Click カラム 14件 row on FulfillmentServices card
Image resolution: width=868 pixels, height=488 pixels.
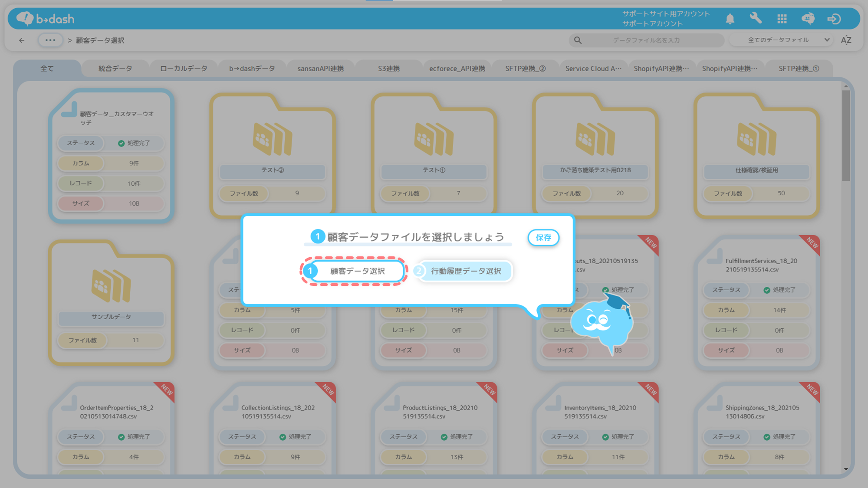pyautogui.click(x=756, y=310)
